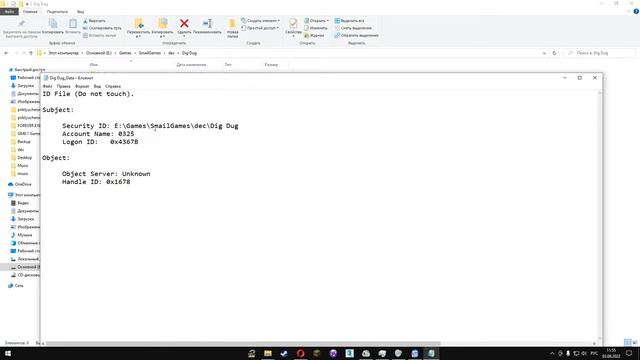Switch to Explorer Share (Поделиться) tab

pyautogui.click(x=57, y=12)
